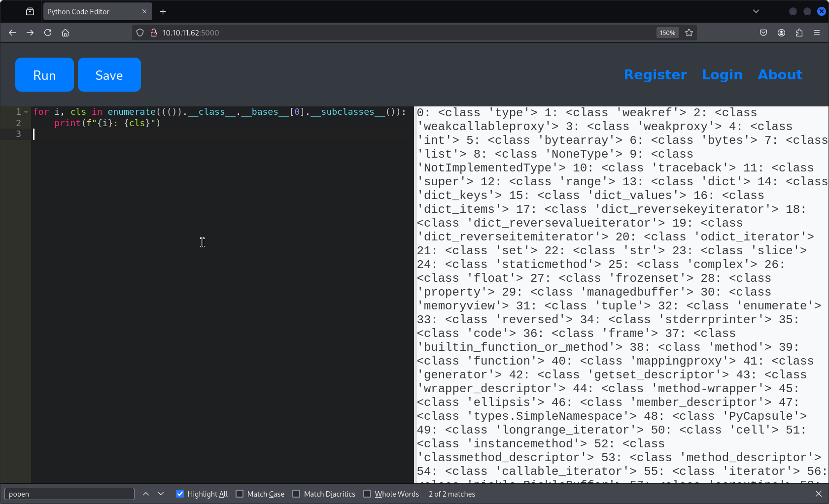The image size is (829, 504).
Task: Enable the Whole Words option
Action: (367, 494)
